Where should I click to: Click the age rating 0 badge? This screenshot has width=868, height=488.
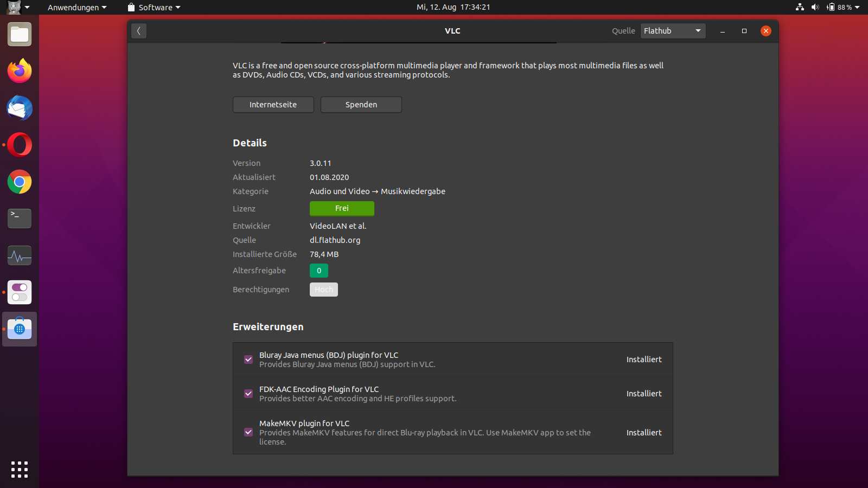pyautogui.click(x=319, y=271)
